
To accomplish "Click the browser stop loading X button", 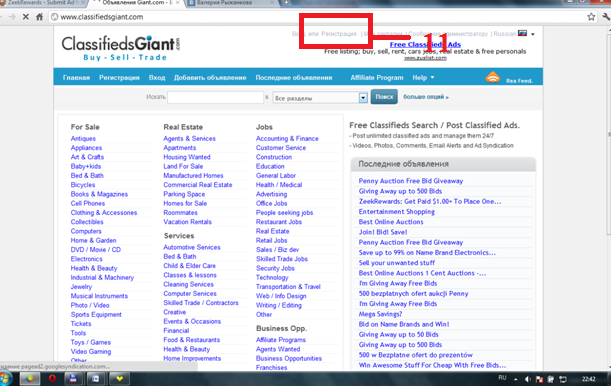I will tap(25, 17).
